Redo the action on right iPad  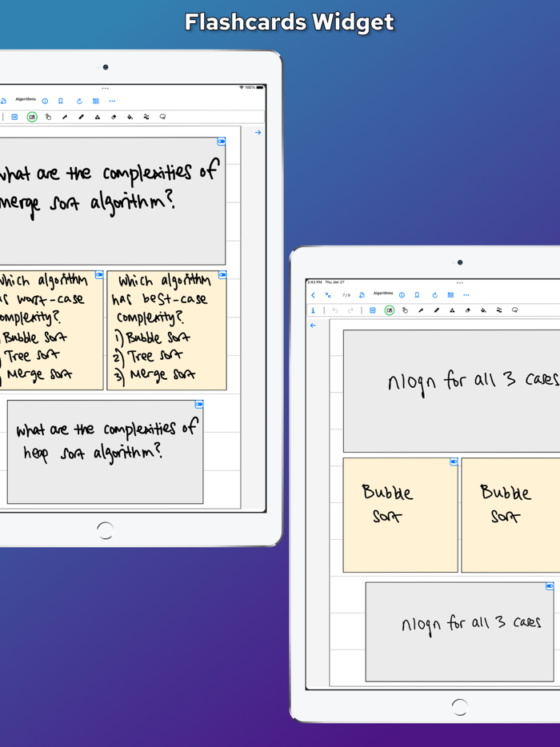350,310
